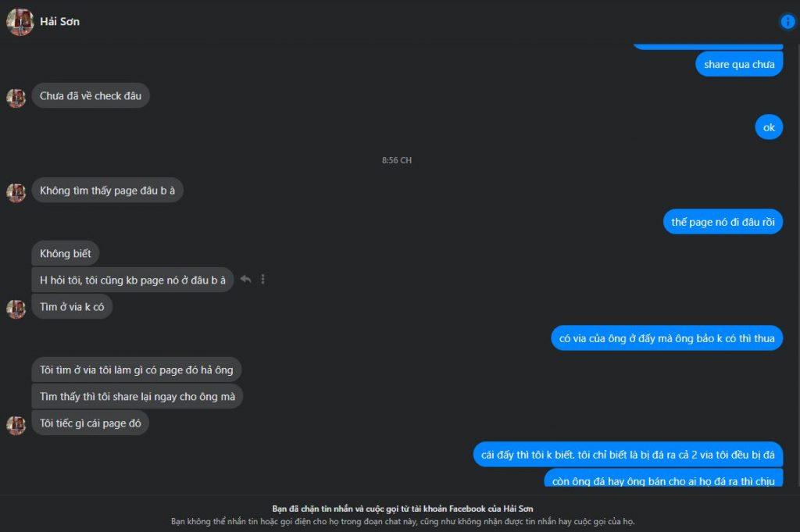Screen dimensions: 800x532
Task: Open Hải Sơn's header profile picture
Action: (x=20, y=22)
